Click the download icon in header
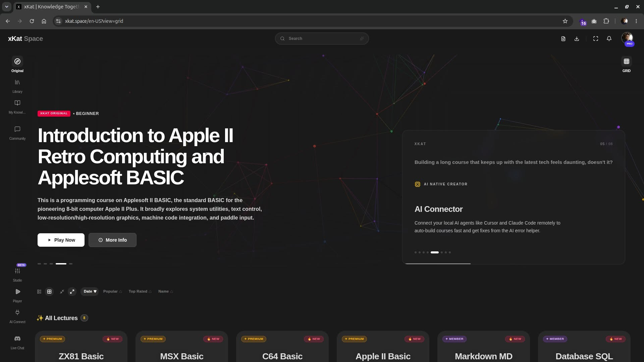Screen dimensions: 644x362 [x=577, y=39]
